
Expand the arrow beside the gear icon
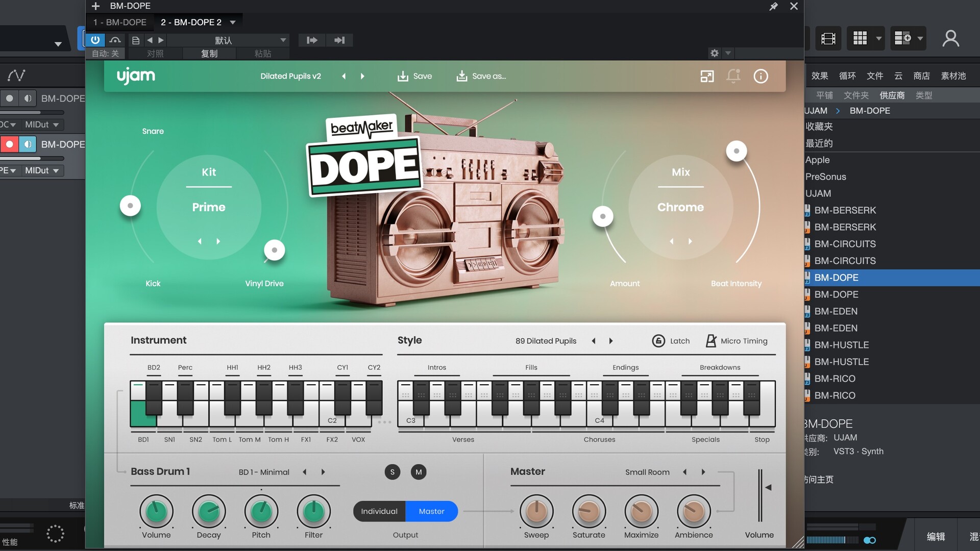click(728, 53)
